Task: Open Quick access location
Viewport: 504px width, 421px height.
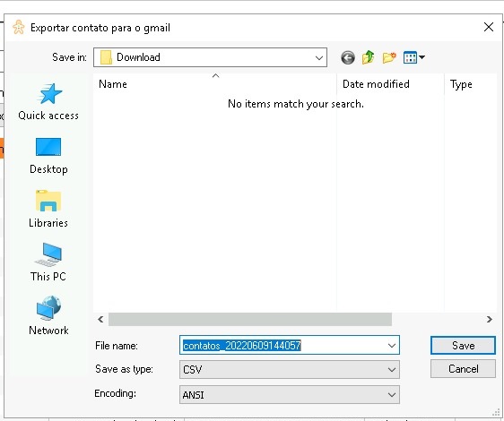Action: pos(48,101)
